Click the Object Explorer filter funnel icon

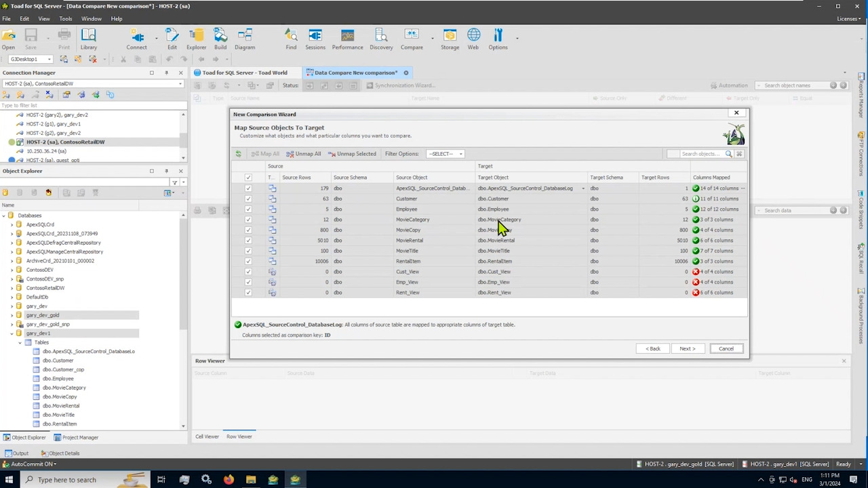click(x=175, y=182)
